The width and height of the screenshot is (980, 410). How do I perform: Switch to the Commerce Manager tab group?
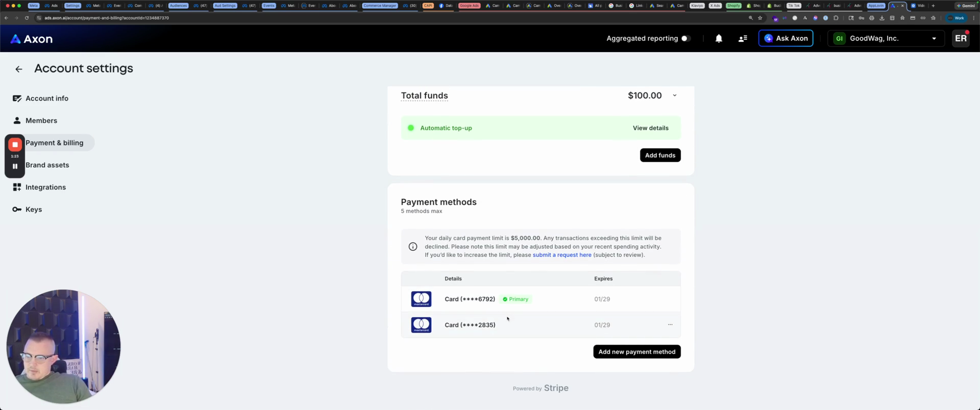click(x=380, y=6)
